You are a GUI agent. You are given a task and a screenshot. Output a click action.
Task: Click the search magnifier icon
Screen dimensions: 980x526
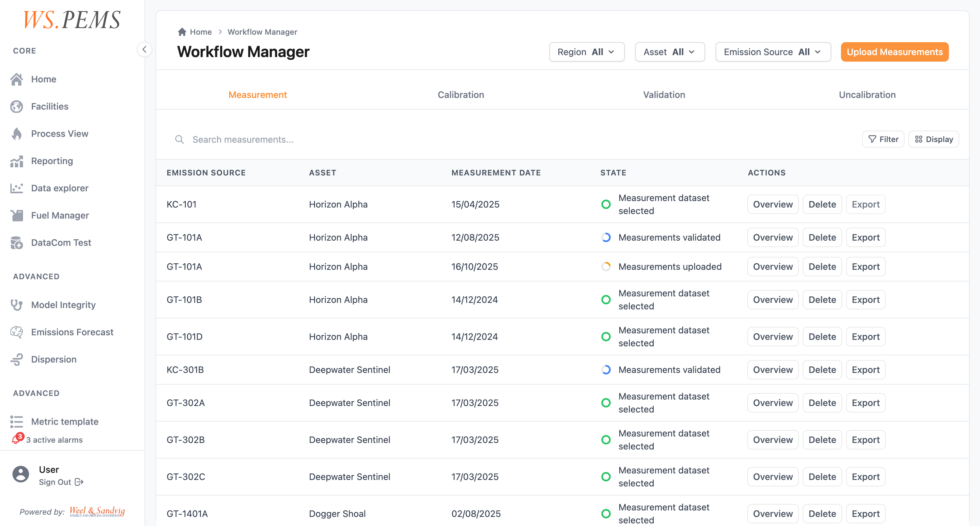pyautogui.click(x=180, y=140)
